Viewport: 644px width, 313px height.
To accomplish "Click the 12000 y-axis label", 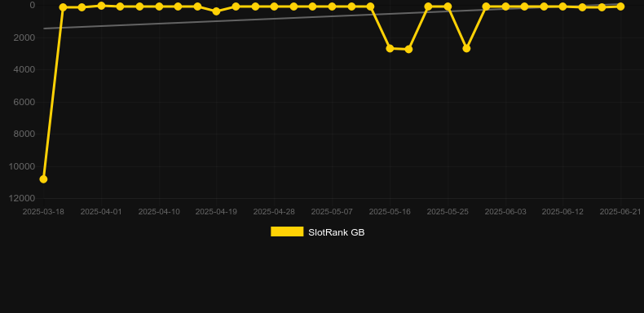I will pos(22,198).
